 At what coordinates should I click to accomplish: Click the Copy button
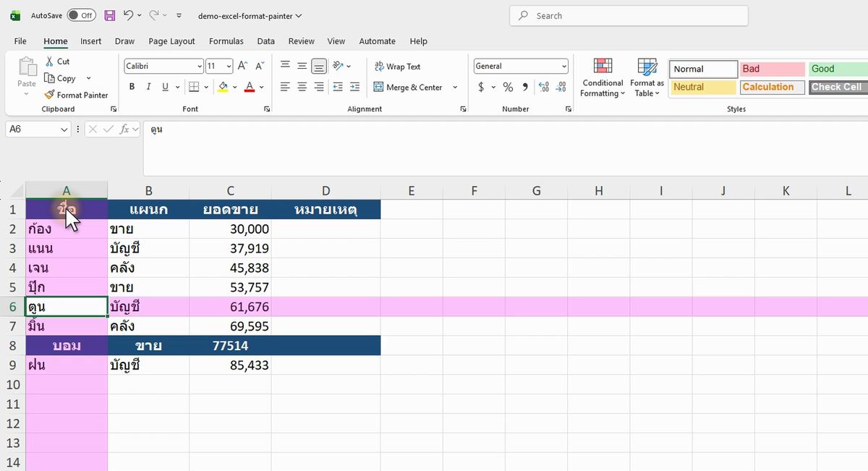pyautogui.click(x=60, y=78)
